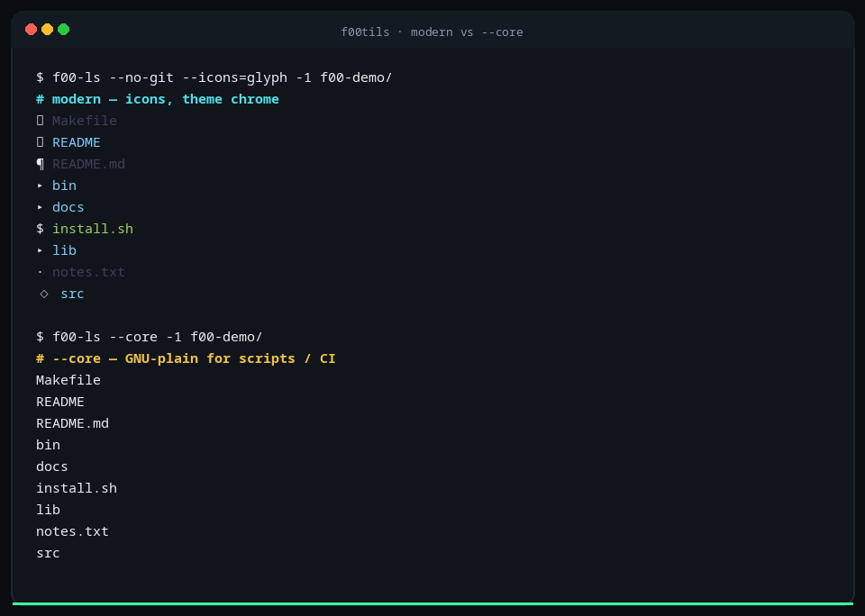Screen dimensions: 865x616
Task: Click the plain src entry in core listing
Action: coord(48,553)
